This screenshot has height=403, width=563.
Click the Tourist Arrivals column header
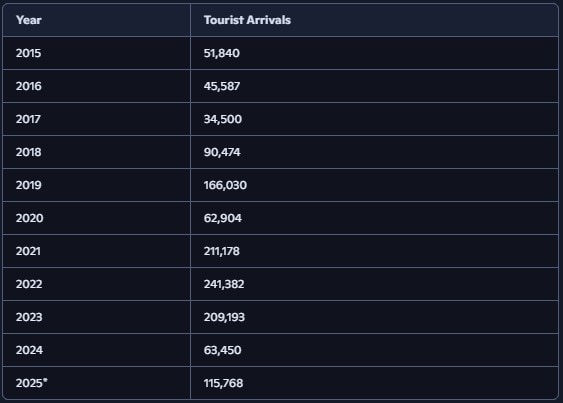374,20
